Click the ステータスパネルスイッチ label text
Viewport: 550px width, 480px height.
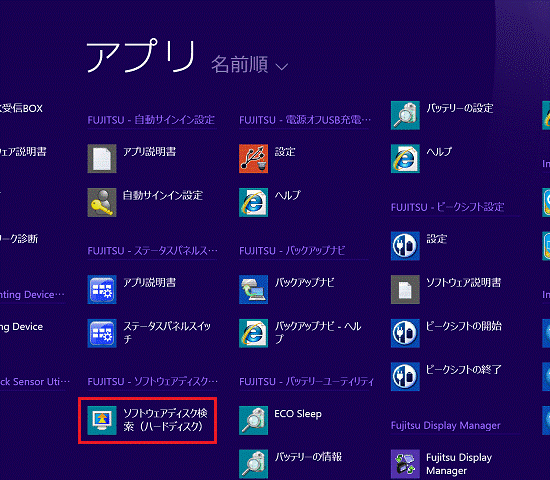coord(167,333)
